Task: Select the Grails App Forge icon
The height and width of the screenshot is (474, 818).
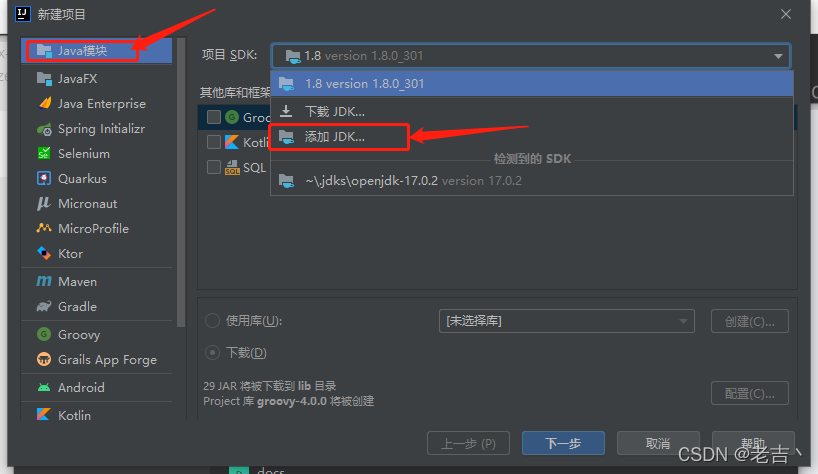Action: tap(44, 359)
